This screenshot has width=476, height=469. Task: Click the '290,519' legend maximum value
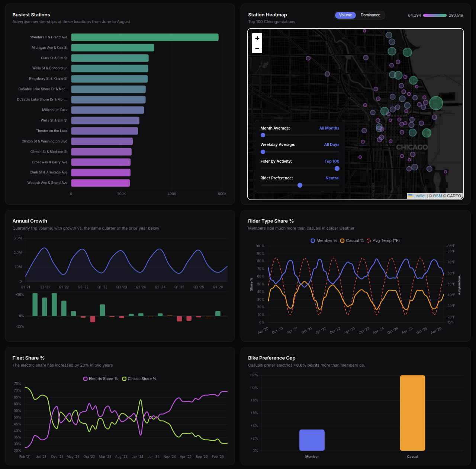(456, 15)
